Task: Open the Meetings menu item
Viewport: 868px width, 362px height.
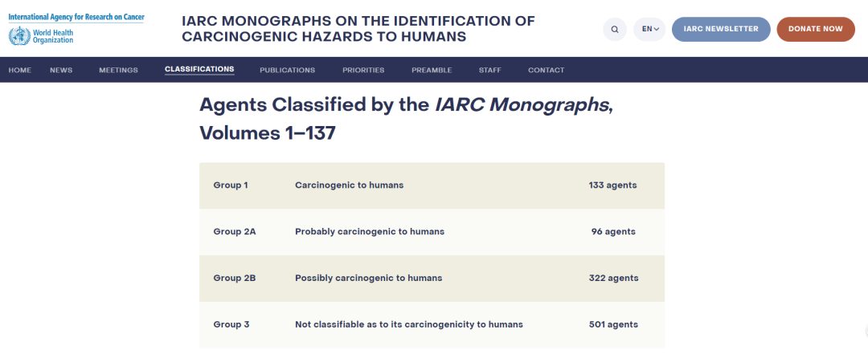Action: [x=118, y=70]
